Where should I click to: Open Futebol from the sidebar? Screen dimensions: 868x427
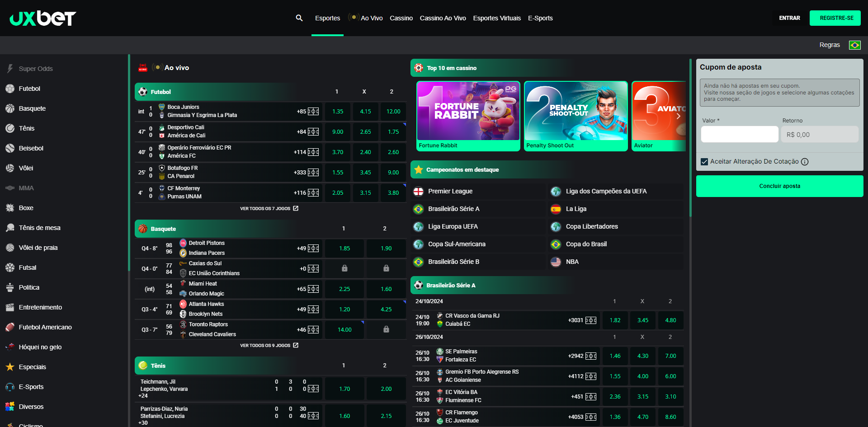coord(29,89)
